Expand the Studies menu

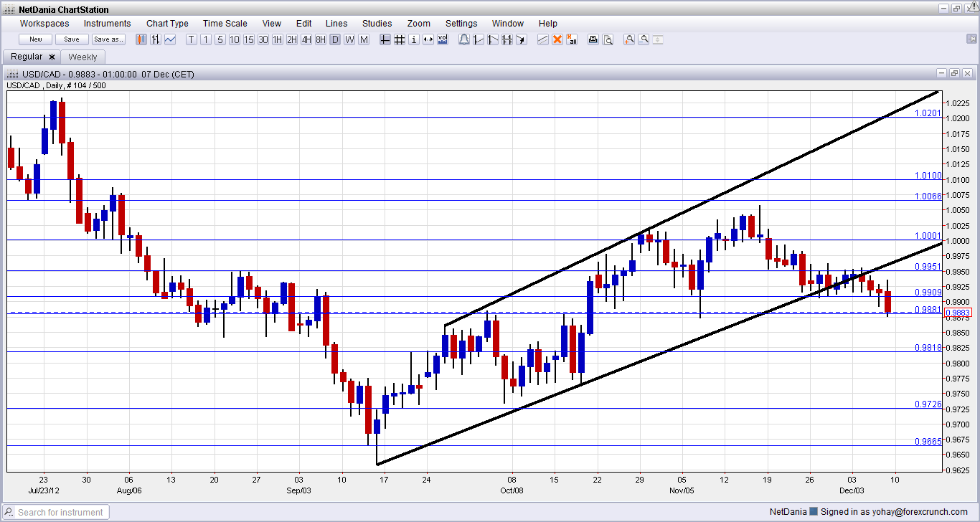click(377, 24)
